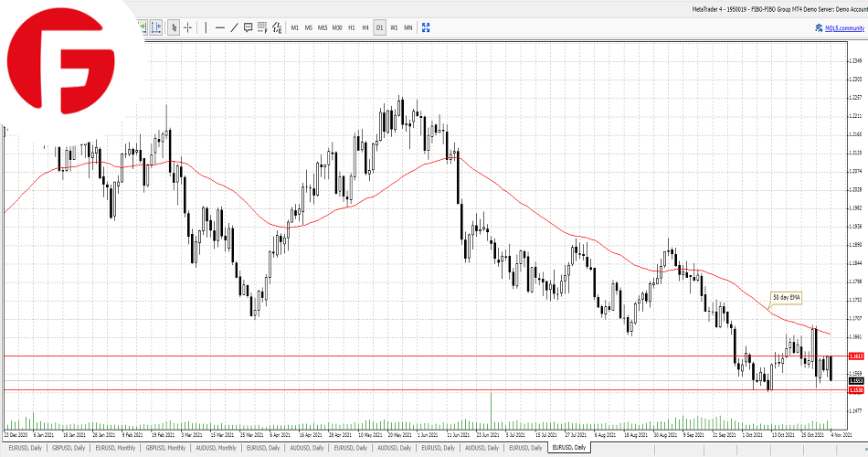Open the MQL5.community link
Viewport: 868px width, 457px height.
(x=843, y=27)
